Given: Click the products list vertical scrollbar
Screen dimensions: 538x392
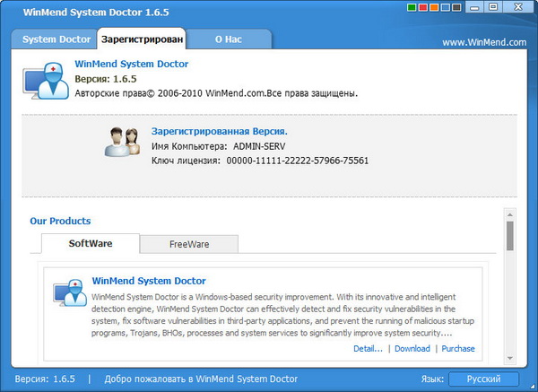Looking at the screenshot, I should (509, 237).
